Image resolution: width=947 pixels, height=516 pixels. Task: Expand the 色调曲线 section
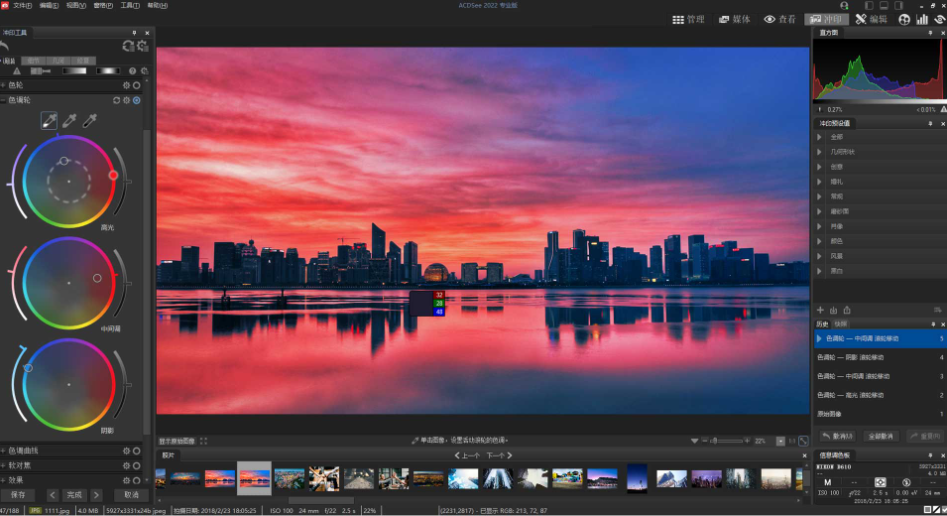click(x=4, y=451)
